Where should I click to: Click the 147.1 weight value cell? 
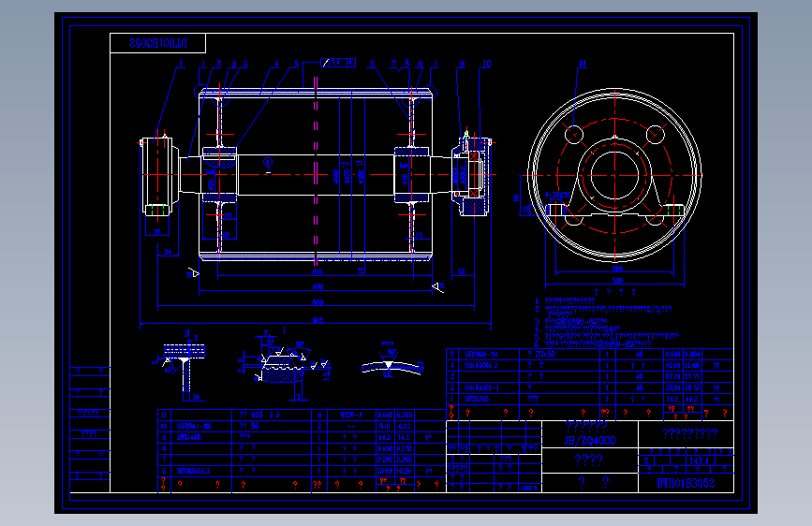click(x=699, y=460)
